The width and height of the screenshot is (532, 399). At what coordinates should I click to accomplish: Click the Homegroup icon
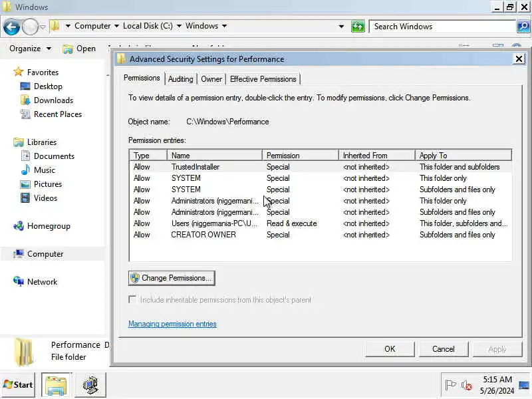pyautogui.click(x=19, y=226)
